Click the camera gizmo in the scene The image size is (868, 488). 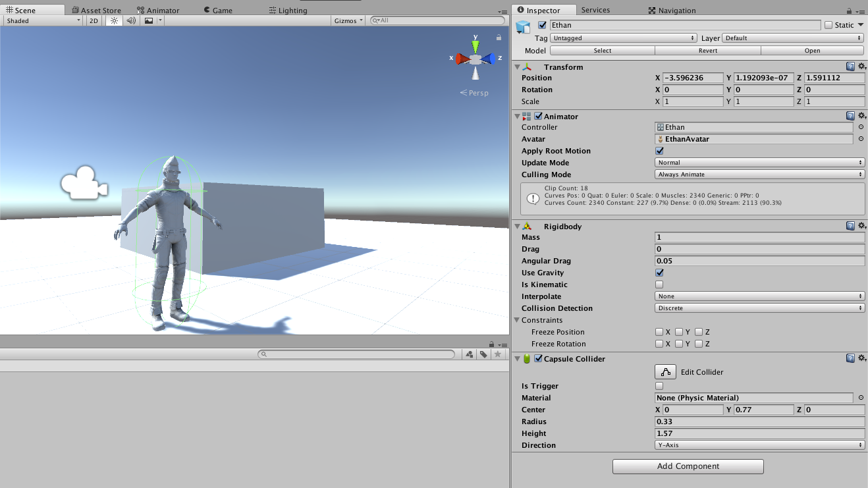point(84,183)
